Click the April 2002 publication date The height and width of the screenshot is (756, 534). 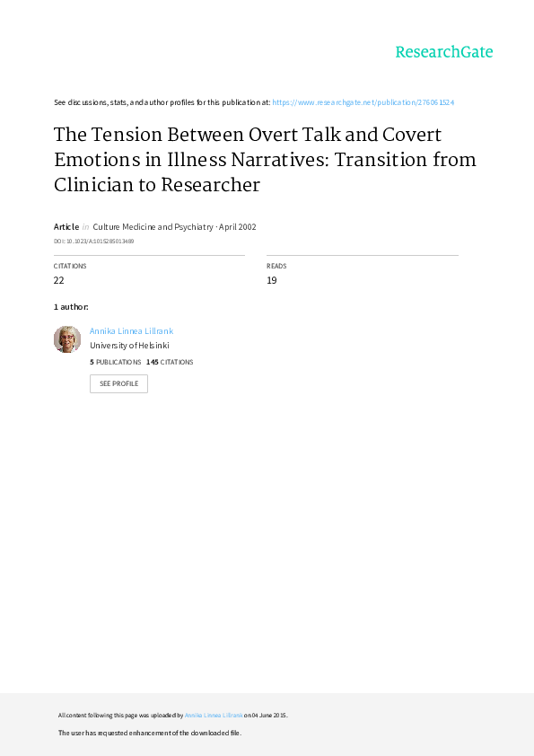pos(238,226)
